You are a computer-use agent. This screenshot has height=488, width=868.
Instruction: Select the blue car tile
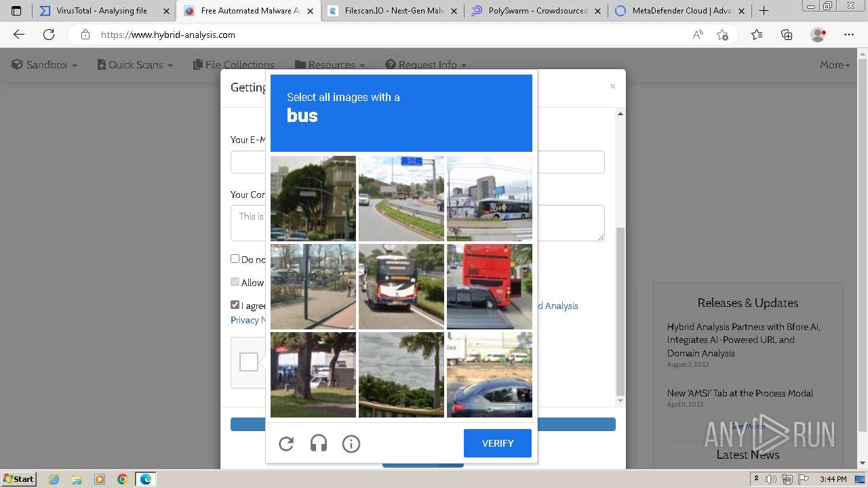(x=490, y=375)
